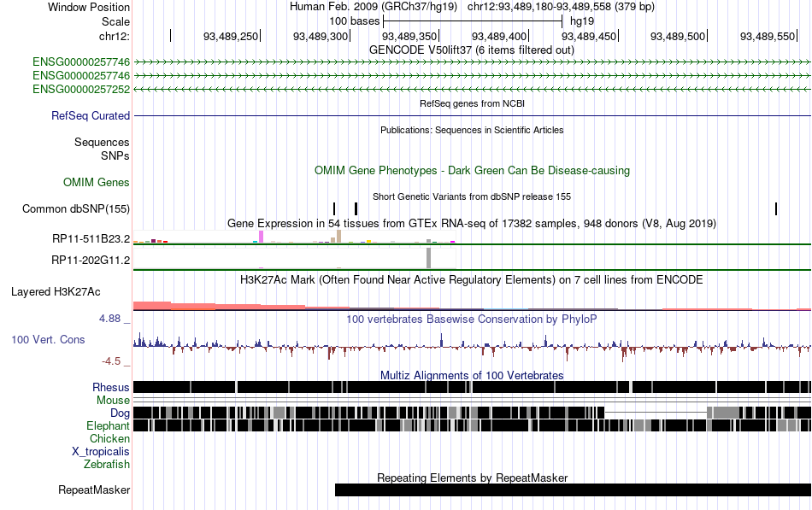Click the Multiz Alignments of 100 Vertebrates title
The width and height of the screenshot is (812, 510).
(472, 375)
